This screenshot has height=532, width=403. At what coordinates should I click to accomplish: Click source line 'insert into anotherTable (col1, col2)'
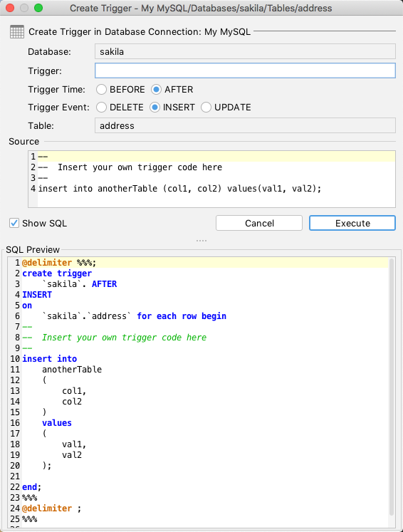[179, 189]
